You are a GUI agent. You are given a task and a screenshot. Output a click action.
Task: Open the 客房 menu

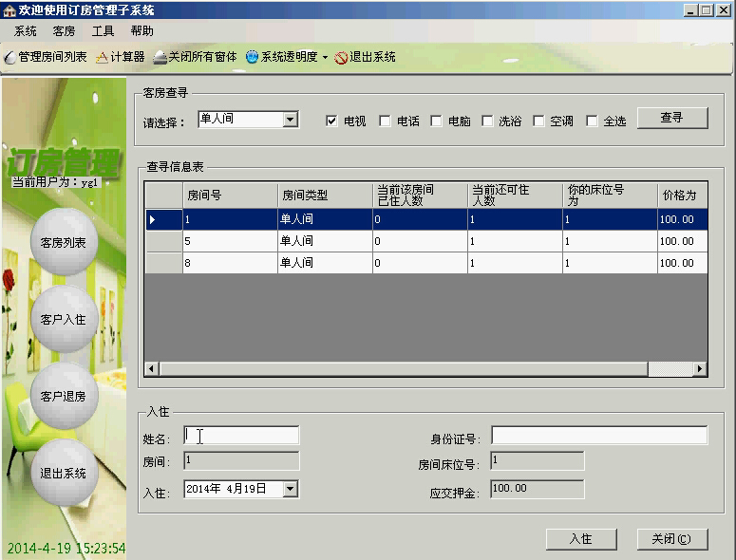tap(64, 31)
